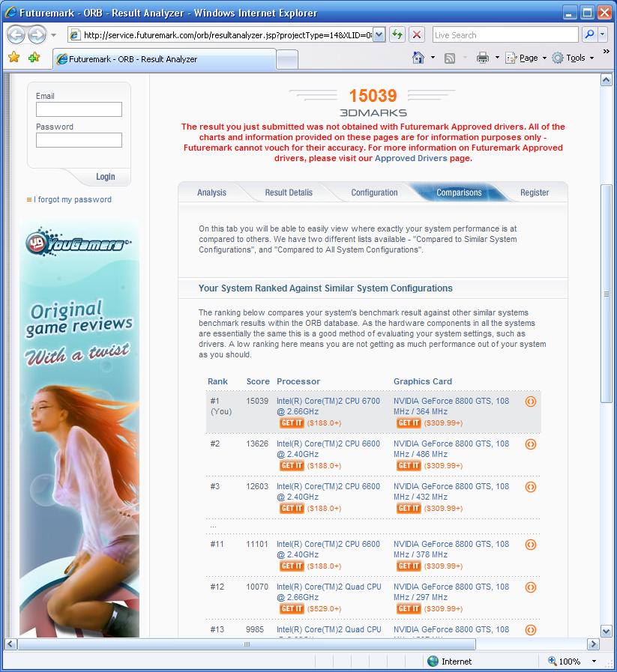Click graphics card GET IT button in rank #11
Viewport: 617px width, 672px height.
click(409, 566)
